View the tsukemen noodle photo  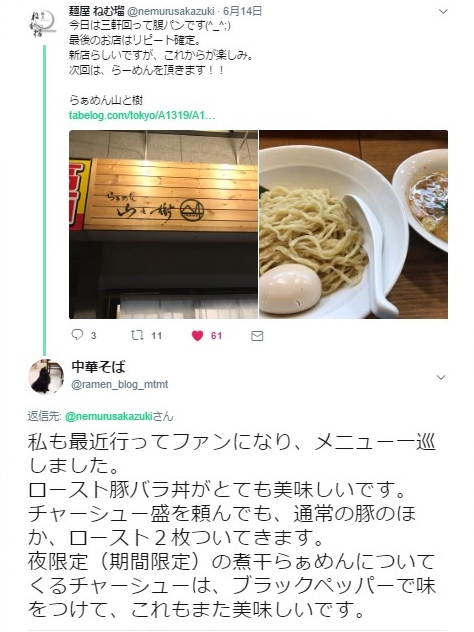[353, 225]
